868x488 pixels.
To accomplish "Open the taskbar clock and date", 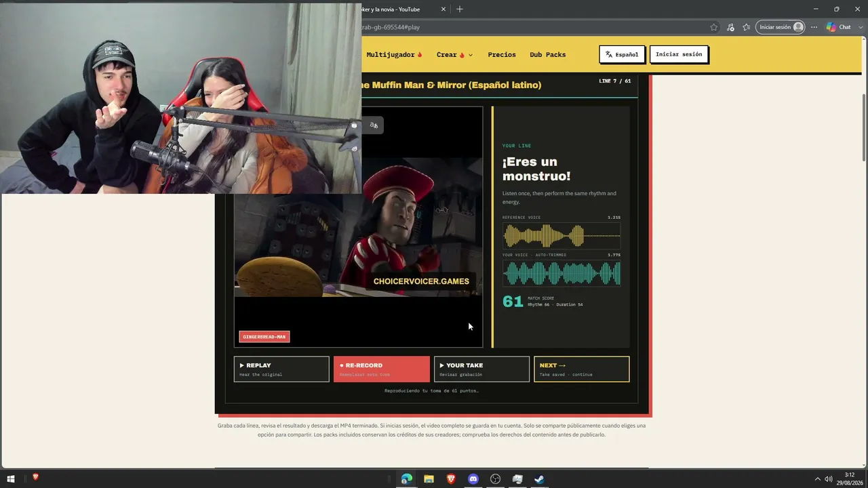I will [850, 479].
